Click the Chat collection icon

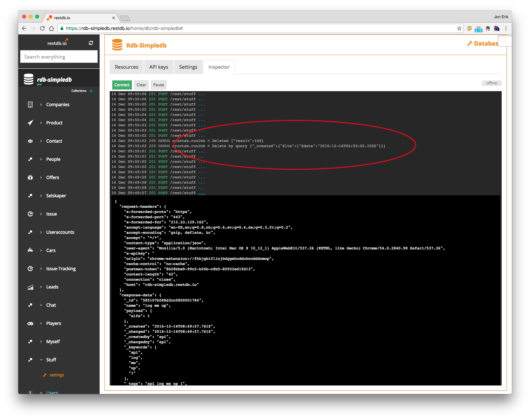click(x=30, y=305)
